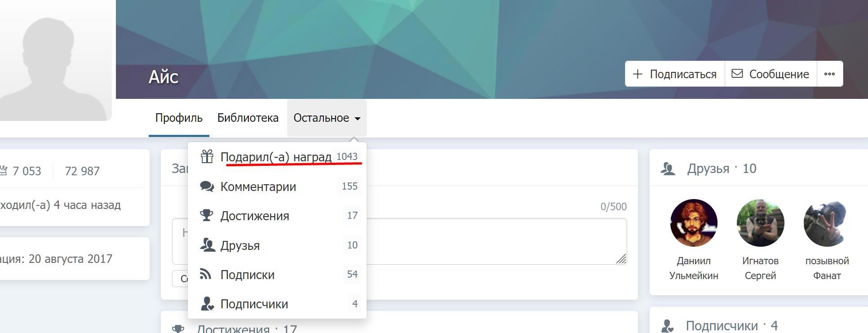Viewport: 868px width, 333px height.
Task: Click the RSS feed icon beside Подписки
Action: click(x=206, y=274)
